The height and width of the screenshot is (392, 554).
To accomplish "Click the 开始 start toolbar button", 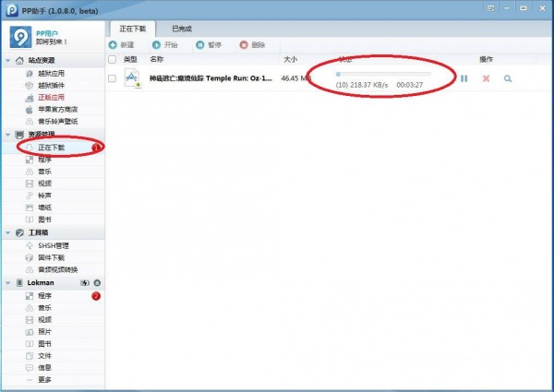I will point(165,45).
